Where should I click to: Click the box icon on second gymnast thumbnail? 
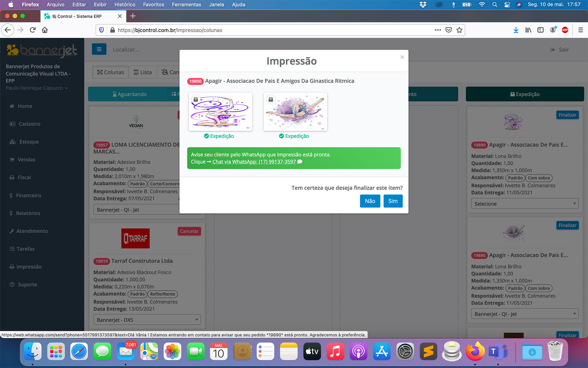[271, 100]
